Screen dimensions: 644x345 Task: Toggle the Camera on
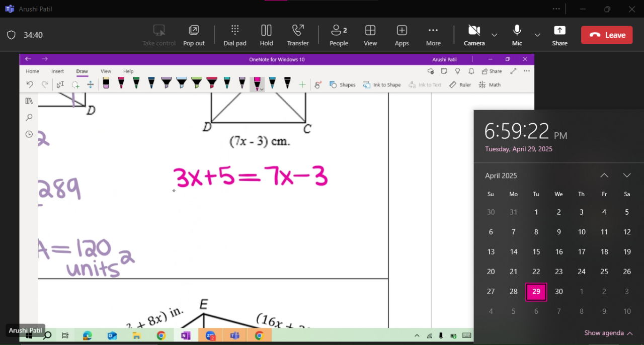tap(474, 35)
